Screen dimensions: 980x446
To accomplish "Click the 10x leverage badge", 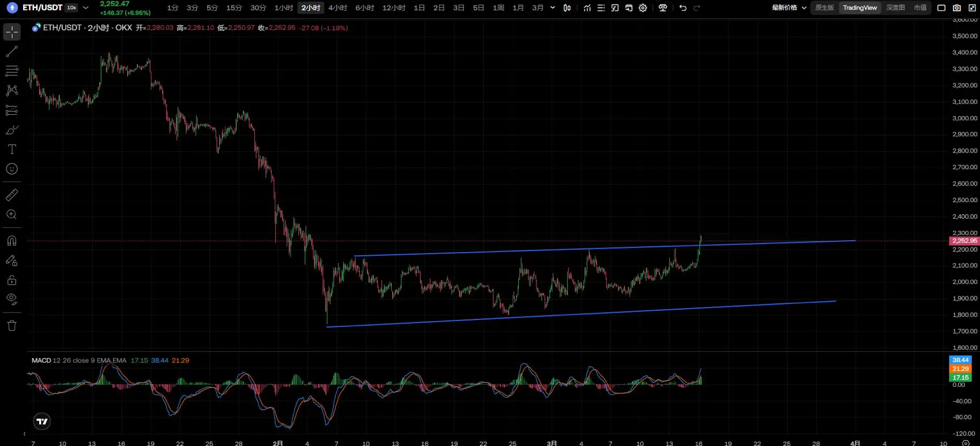I will 72,8.
